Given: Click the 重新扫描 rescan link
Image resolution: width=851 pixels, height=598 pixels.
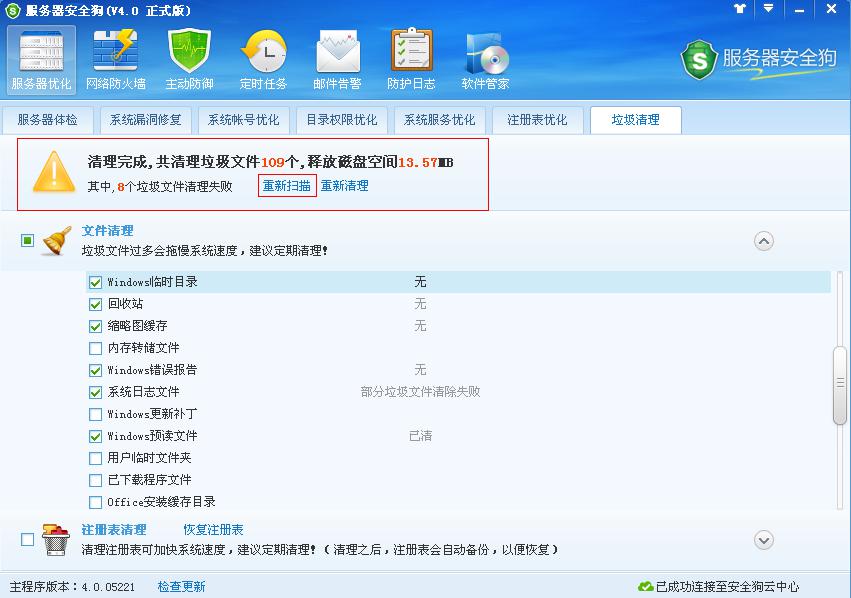Looking at the screenshot, I should coord(287,185).
